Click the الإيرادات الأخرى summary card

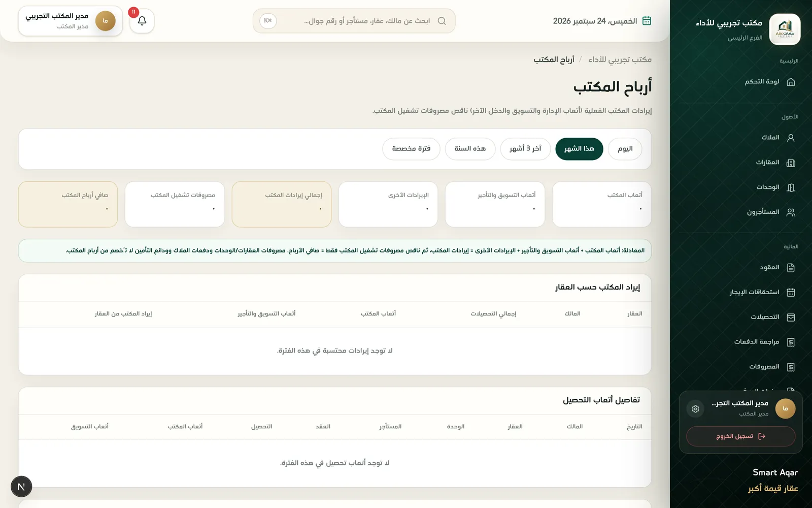(x=388, y=204)
